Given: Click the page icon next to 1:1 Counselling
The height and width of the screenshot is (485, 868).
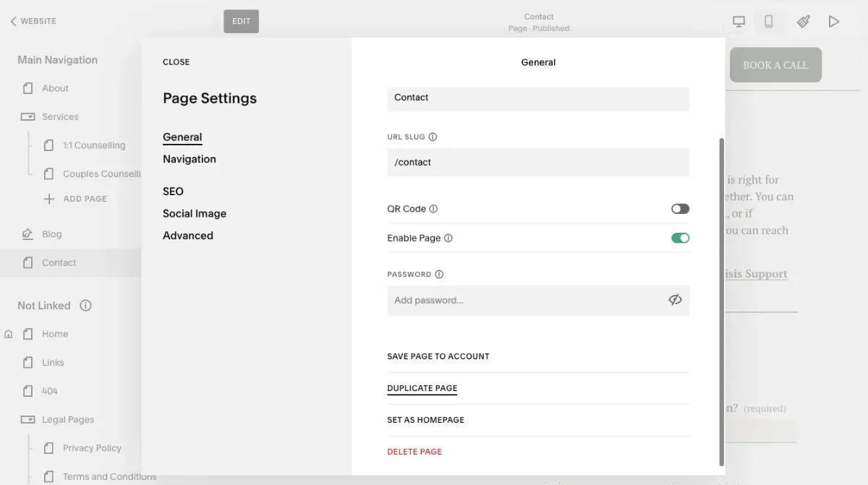Looking at the screenshot, I should (x=48, y=145).
